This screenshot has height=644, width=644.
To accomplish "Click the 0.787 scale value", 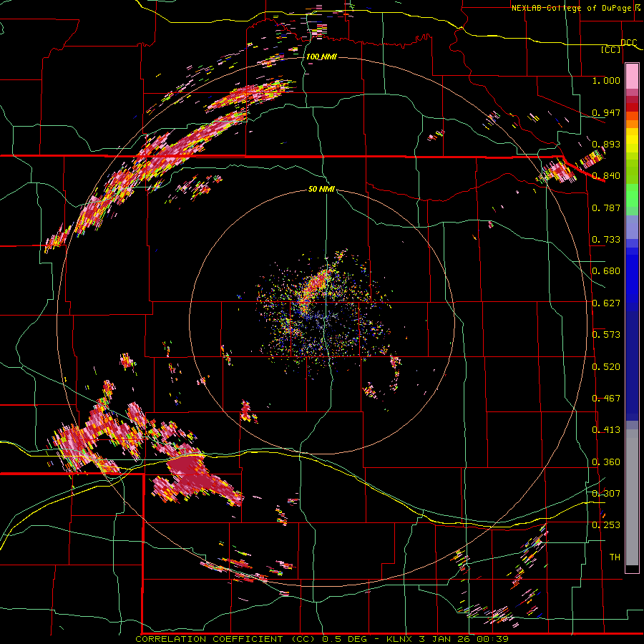I will tap(606, 208).
